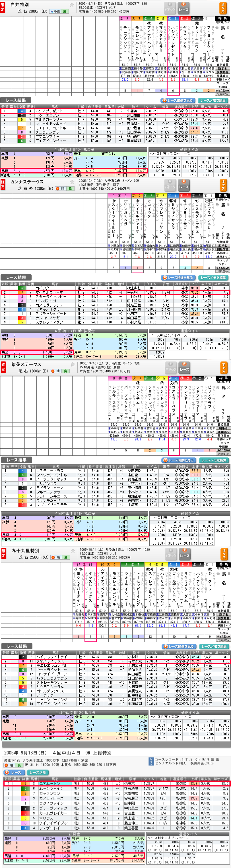Screen dimensions: 231x868
Task: Open the 紫苑ステークス race title
Action: pyautogui.click(x=26, y=365)
